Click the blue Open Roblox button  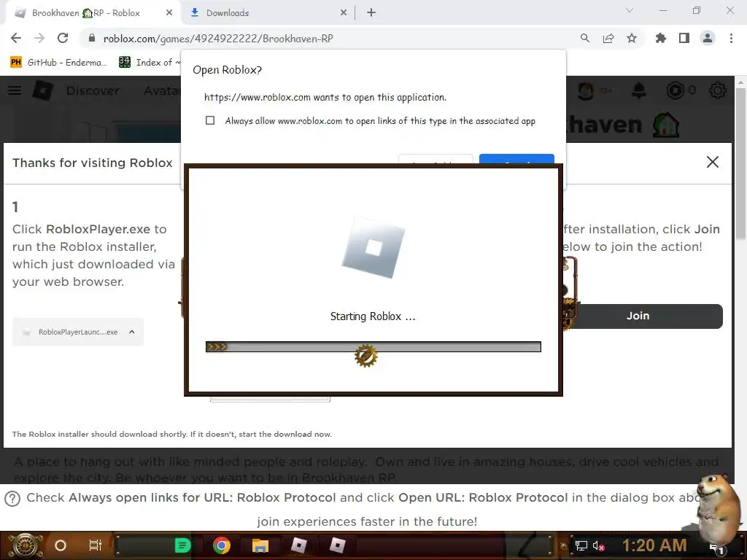point(516,159)
